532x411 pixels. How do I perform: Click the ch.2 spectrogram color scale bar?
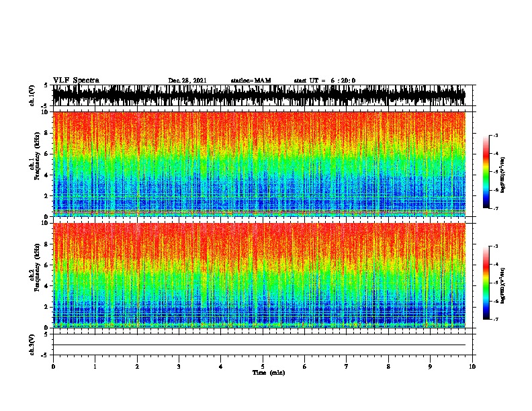[486, 283]
